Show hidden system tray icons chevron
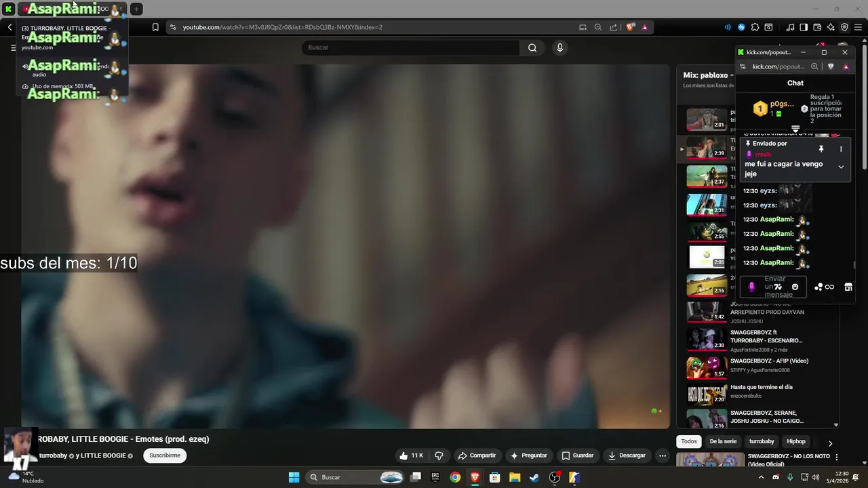The width and height of the screenshot is (868, 488). coord(761,477)
